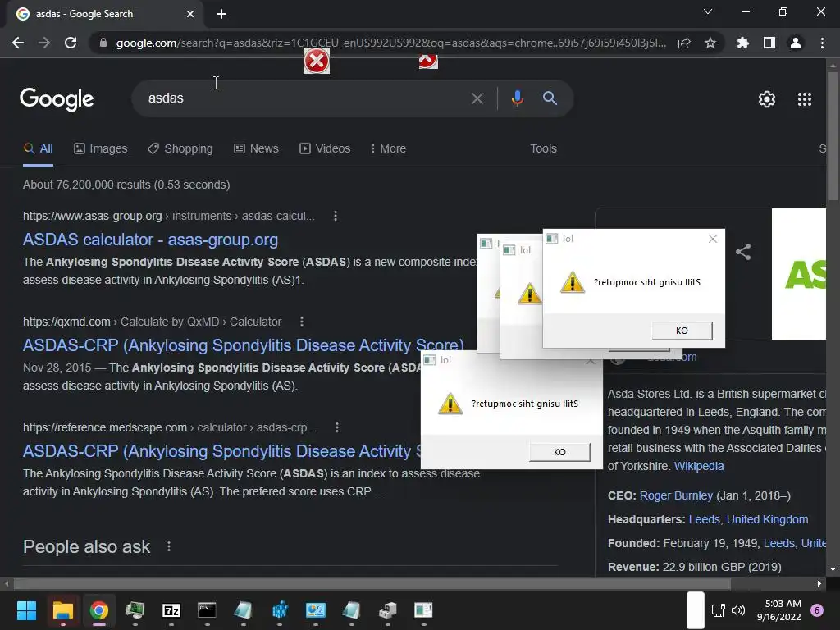Viewport: 840px width, 630px height.
Task: Expand the More search categories
Action: (388, 149)
